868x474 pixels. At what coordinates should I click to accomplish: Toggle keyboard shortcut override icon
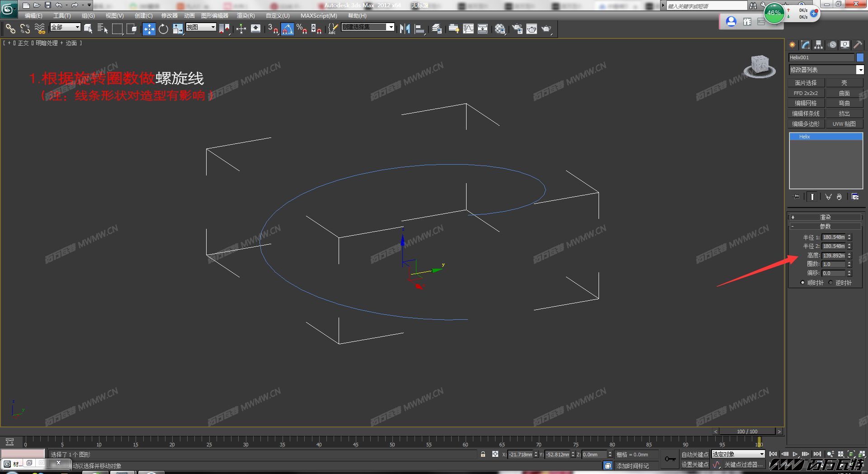tap(255, 29)
